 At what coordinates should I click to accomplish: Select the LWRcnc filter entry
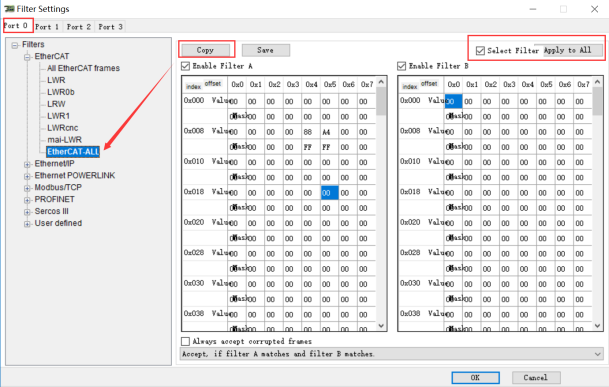[x=63, y=128]
